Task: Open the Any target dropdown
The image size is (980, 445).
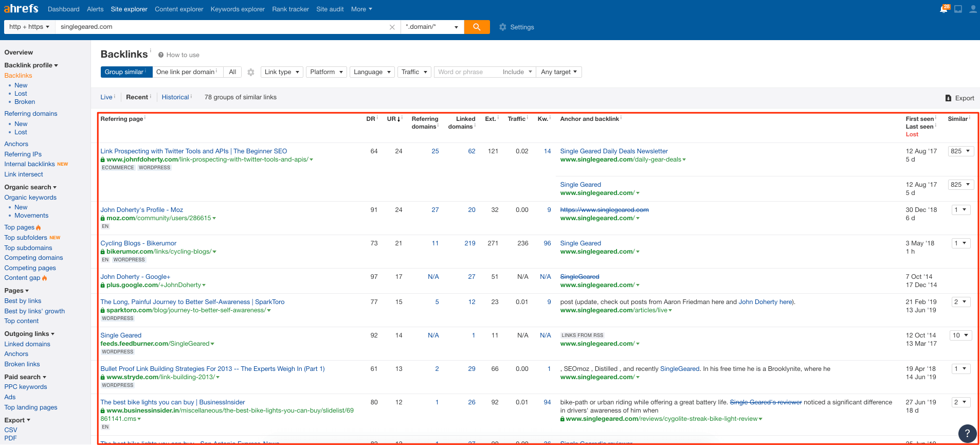Action: click(559, 72)
